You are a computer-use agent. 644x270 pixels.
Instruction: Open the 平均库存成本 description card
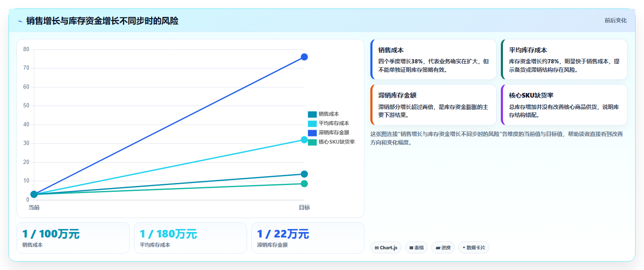564,60
